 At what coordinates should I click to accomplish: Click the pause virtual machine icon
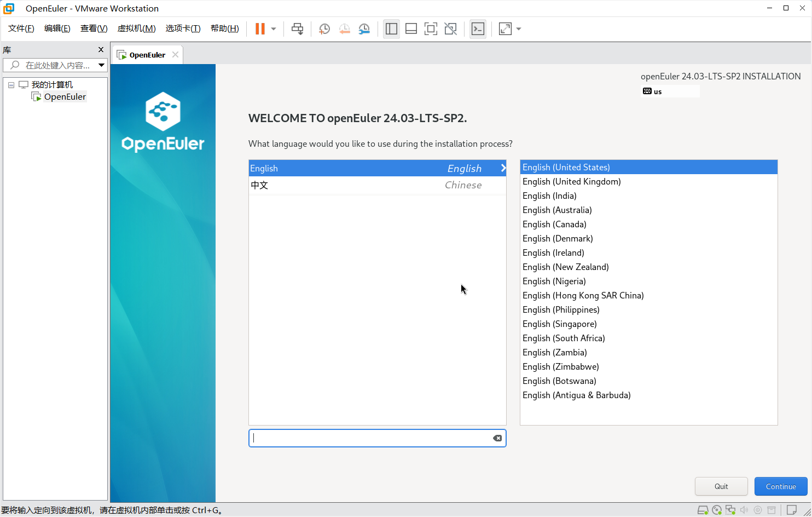(260, 29)
